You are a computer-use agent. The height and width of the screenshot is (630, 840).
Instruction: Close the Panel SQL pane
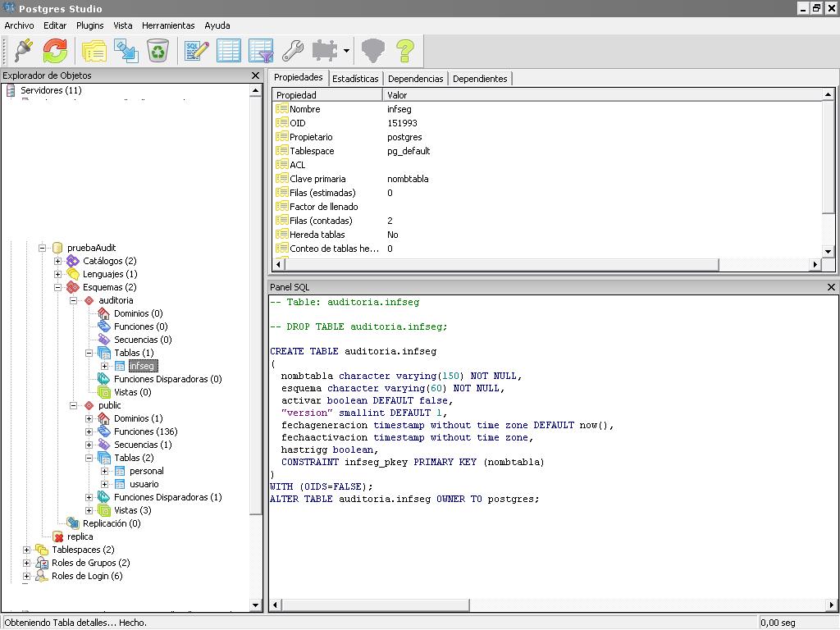pos(831,287)
